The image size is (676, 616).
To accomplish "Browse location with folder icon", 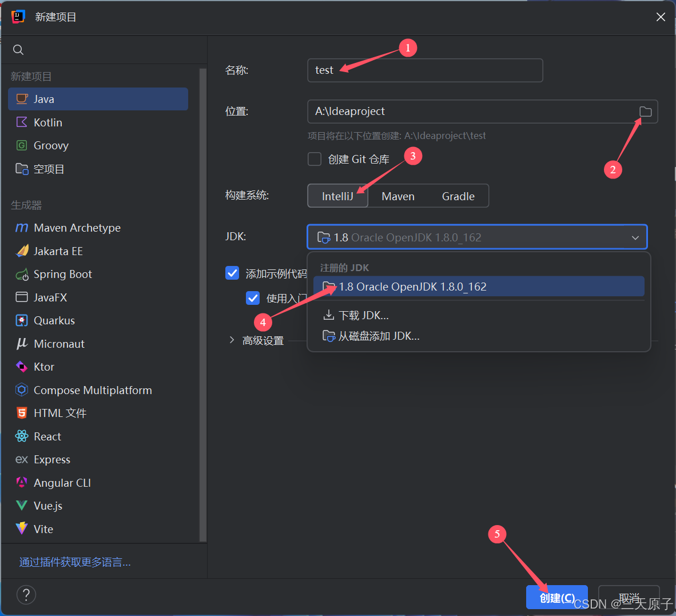I will tap(645, 112).
